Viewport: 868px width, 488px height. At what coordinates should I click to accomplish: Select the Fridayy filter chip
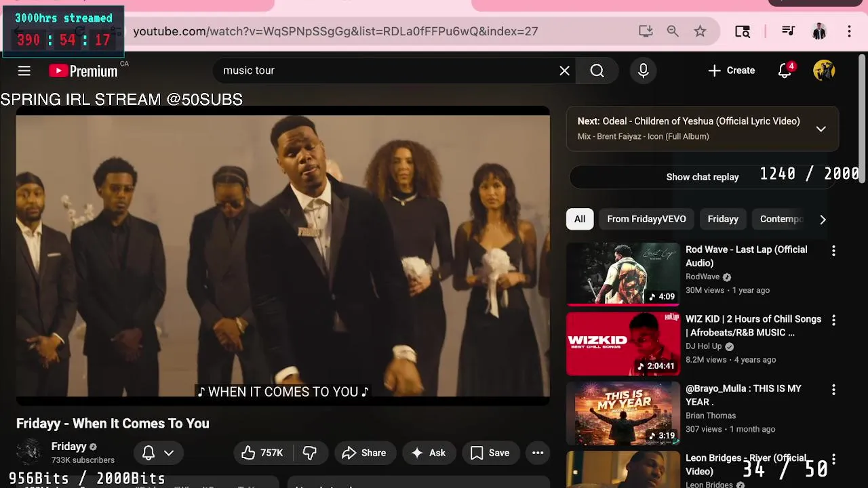723,219
